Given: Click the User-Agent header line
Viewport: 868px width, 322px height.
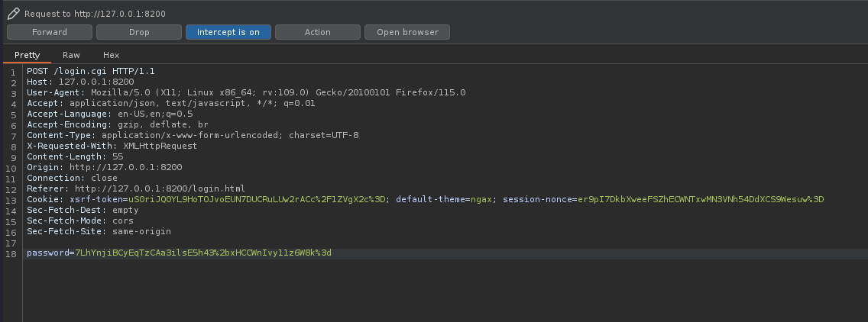Looking at the screenshot, I should (245, 92).
